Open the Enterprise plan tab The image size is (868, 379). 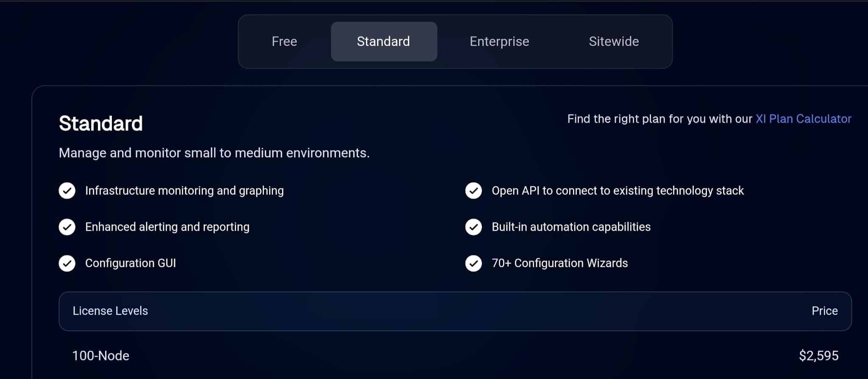pyautogui.click(x=499, y=41)
